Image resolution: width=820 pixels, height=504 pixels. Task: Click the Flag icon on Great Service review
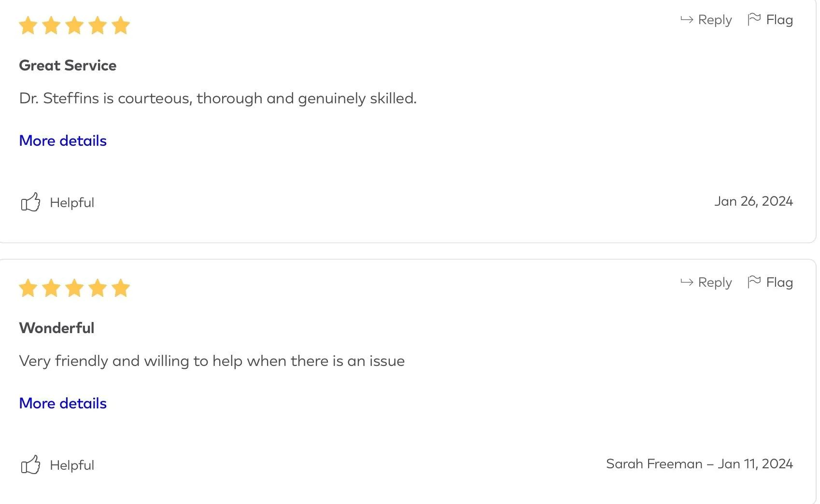[754, 19]
